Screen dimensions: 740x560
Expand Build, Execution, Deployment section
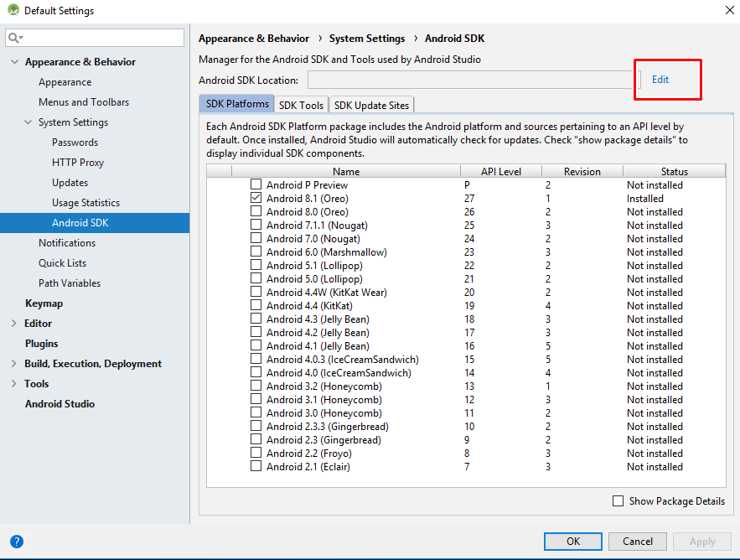click(13, 364)
